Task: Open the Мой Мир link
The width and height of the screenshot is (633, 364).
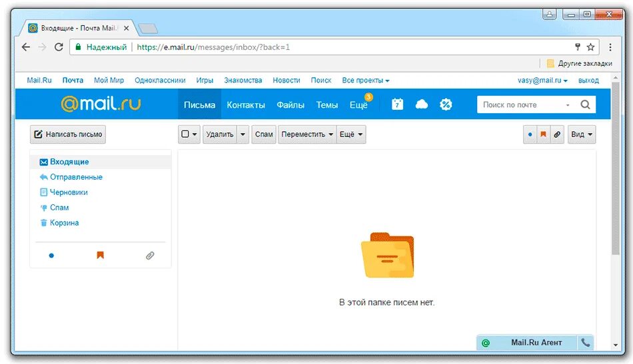Action: pyautogui.click(x=109, y=81)
